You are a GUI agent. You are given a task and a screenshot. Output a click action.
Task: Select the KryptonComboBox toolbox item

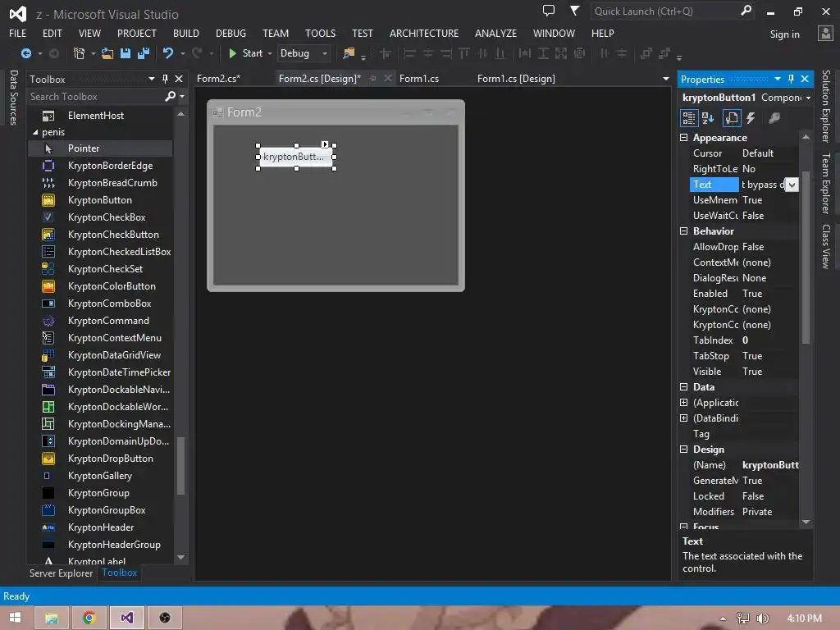coord(100,304)
